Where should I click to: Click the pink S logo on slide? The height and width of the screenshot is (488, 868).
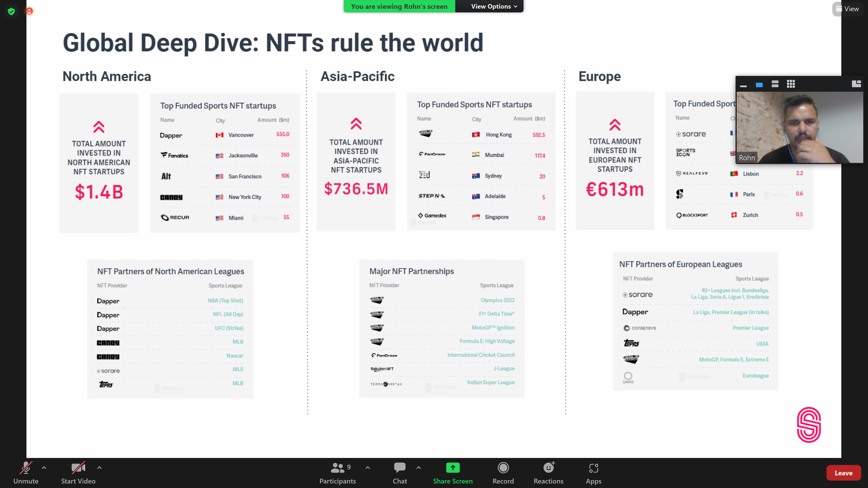(x=809, y=425)
